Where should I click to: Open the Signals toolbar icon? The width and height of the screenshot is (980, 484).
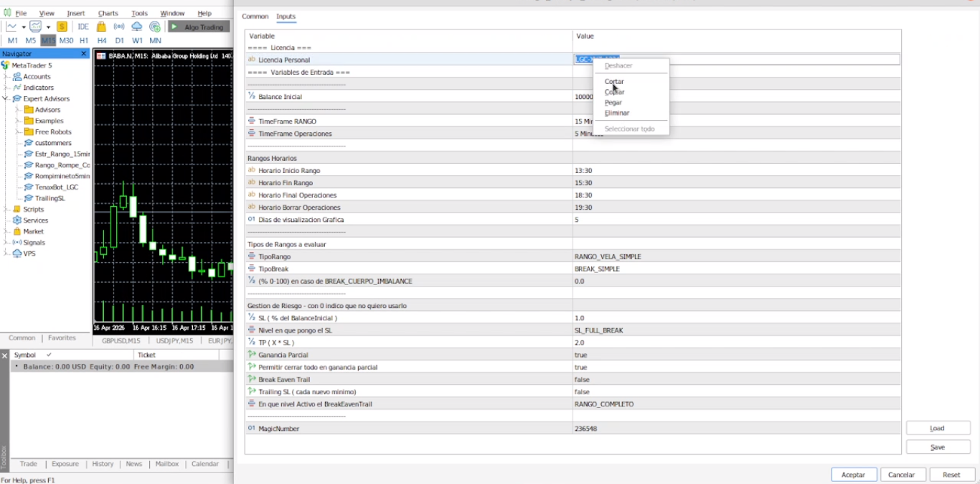tap(119, 27)
